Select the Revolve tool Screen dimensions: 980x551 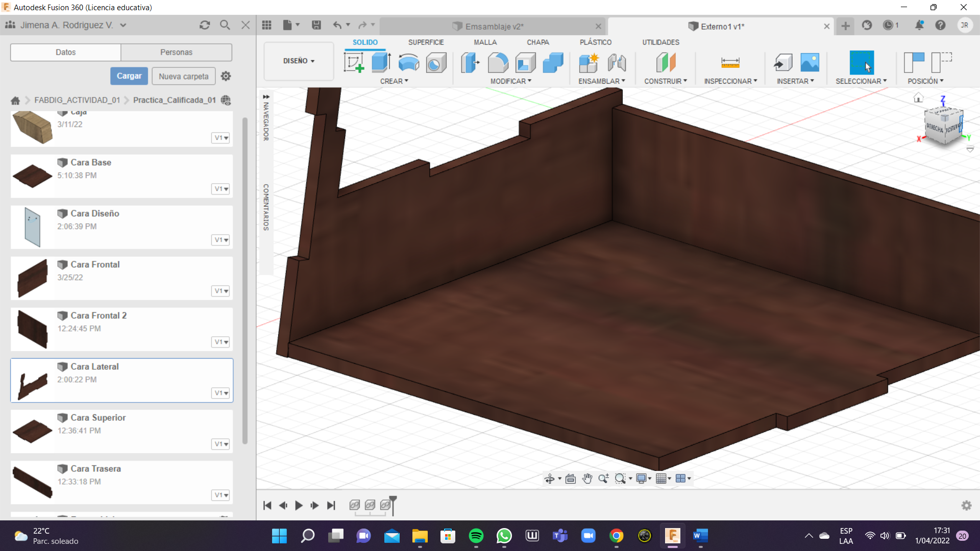[409, 63]
